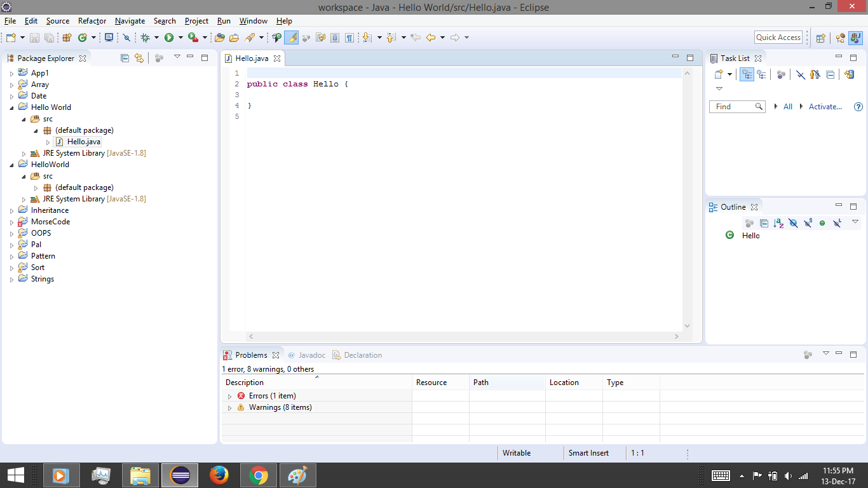Open the Navigate menu
This screenshot has width=868, height=488.
coord(130,21)
